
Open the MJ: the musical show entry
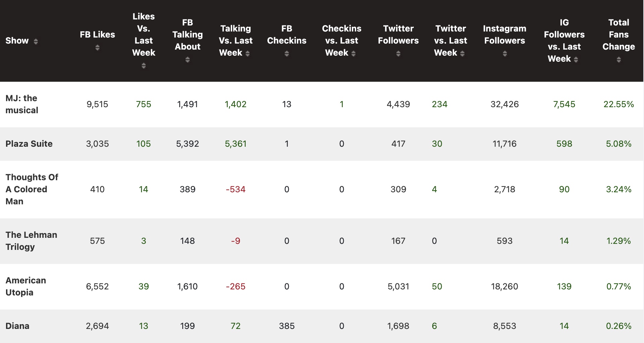[22, 104]
